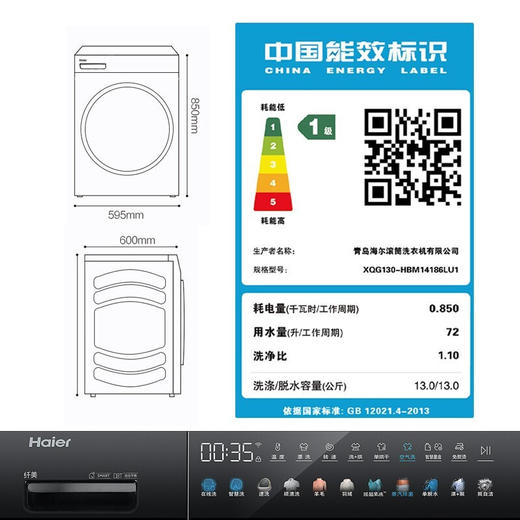Click the 洗净比 row label
Screen dimensions: 520x520
(x=270, y=356)
